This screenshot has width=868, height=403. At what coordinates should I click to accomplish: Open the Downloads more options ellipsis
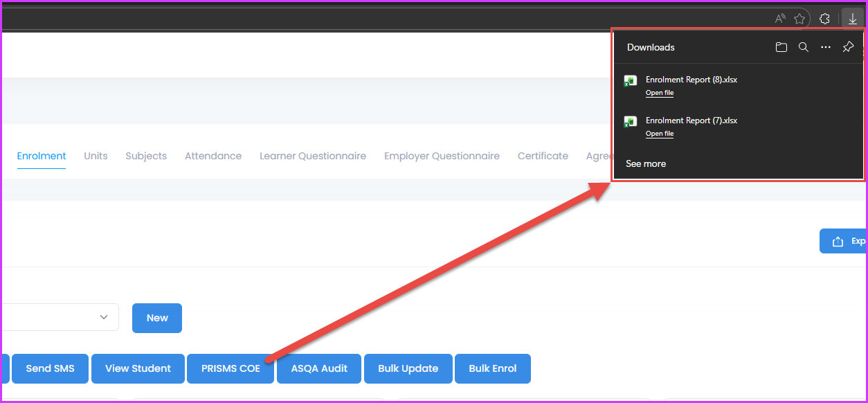coord(825,47)
